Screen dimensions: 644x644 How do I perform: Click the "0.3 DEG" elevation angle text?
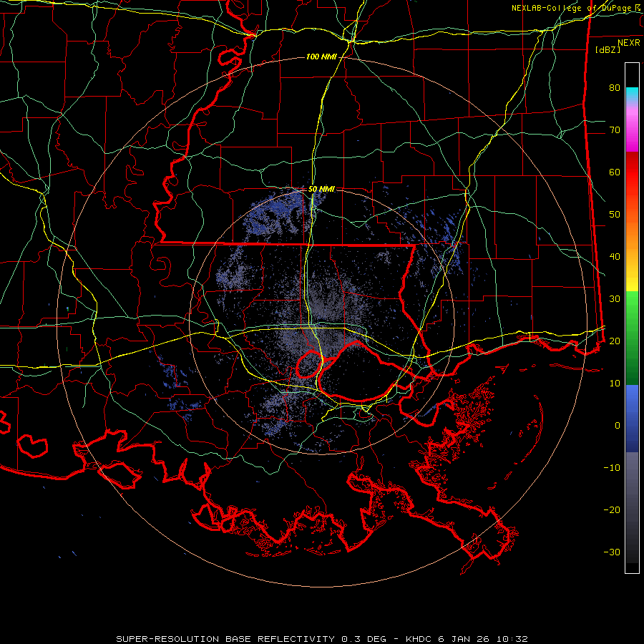363,639
